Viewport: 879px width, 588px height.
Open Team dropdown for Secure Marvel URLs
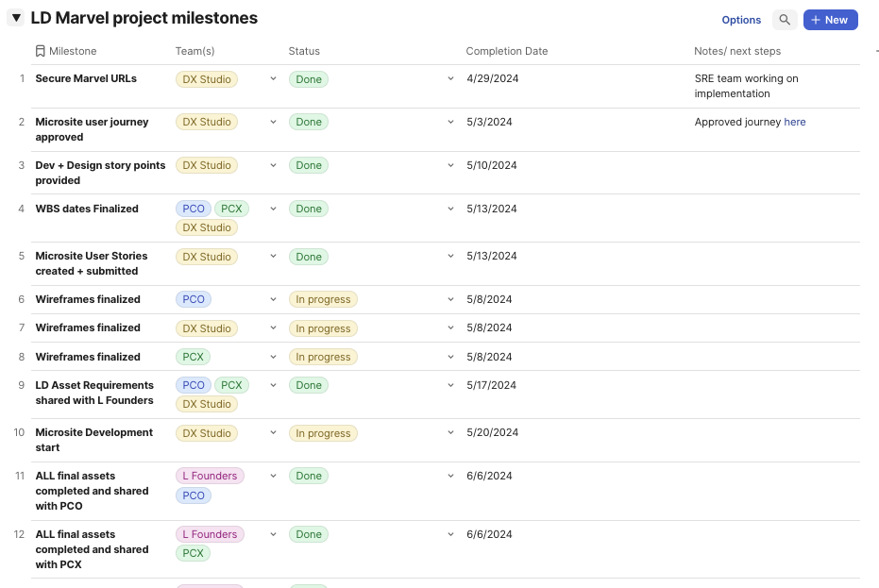(x=273, y=78)
